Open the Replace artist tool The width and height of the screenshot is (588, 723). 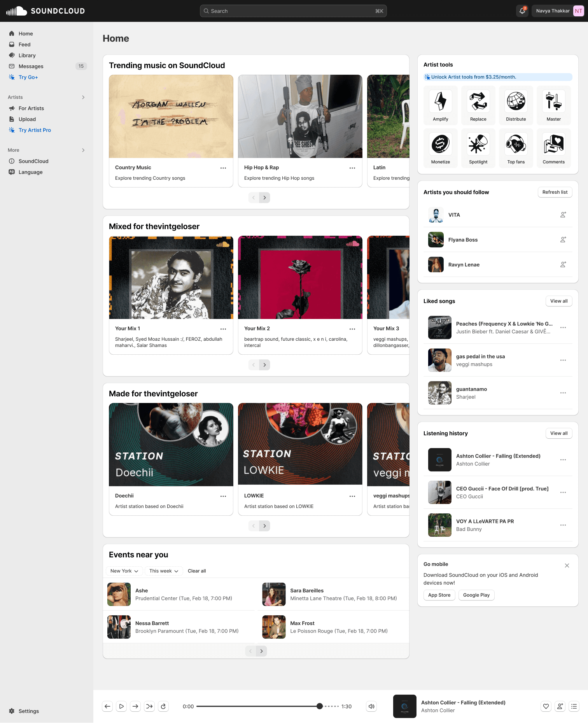[478, 105]
